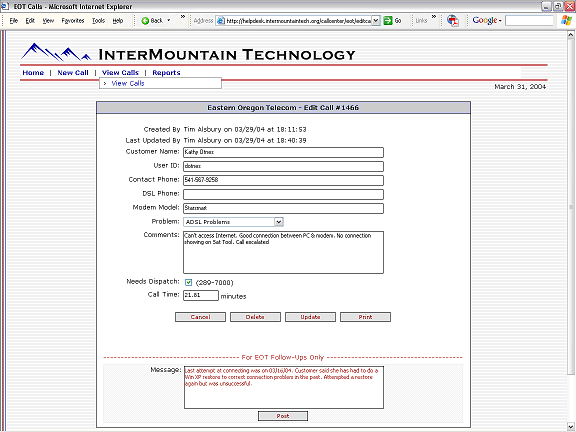Image resolution: width=576 pixels, height=432 pixels.
Task: Open the Tools menu
Action: tap(98, 21)
